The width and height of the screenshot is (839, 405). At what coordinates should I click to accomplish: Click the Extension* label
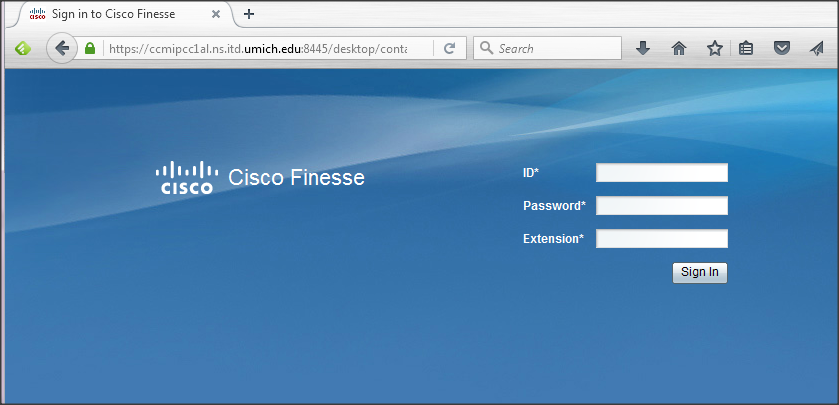click(553, 239)
